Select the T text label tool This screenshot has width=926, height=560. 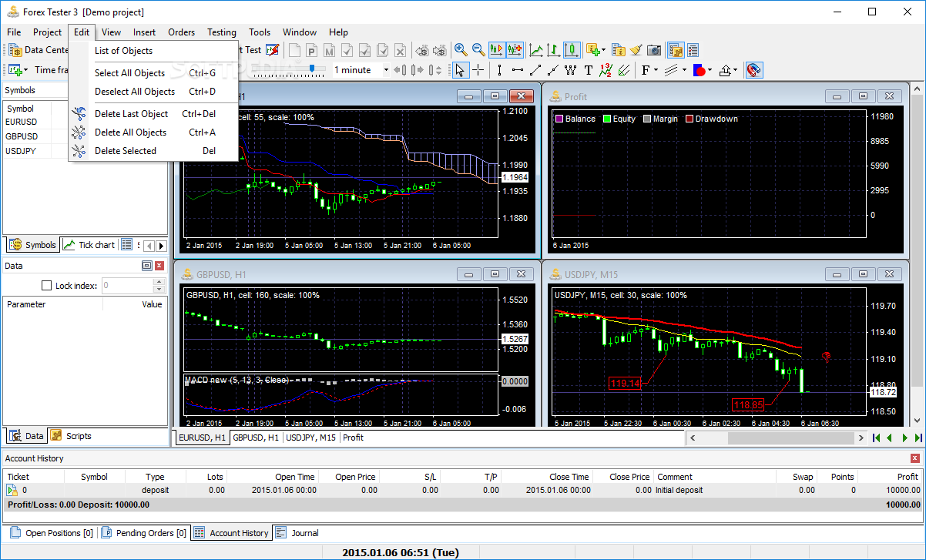(589, 70)
